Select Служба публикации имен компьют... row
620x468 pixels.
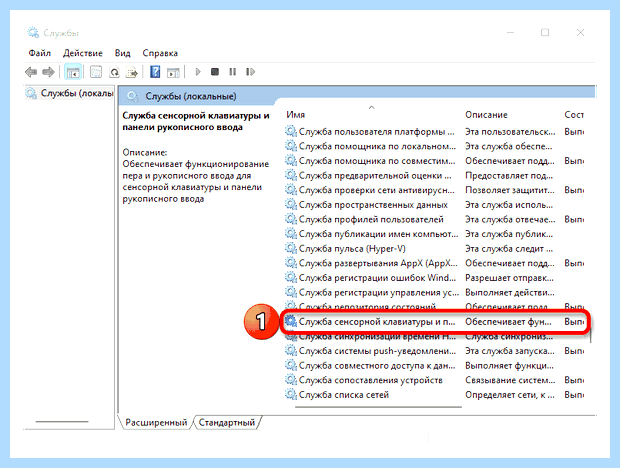pyautogui.click(x=434, y=234)
